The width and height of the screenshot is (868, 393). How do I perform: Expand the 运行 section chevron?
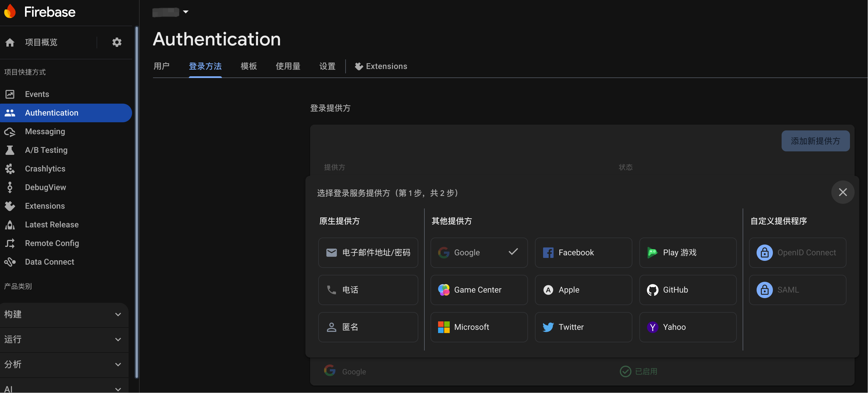[x=118, y=339]
